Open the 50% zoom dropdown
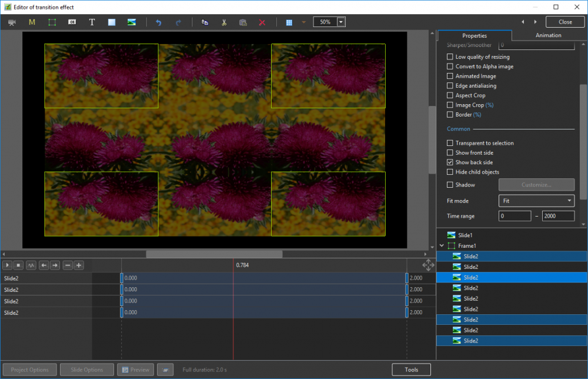The image size is (588, 379). tap(341, 22)
